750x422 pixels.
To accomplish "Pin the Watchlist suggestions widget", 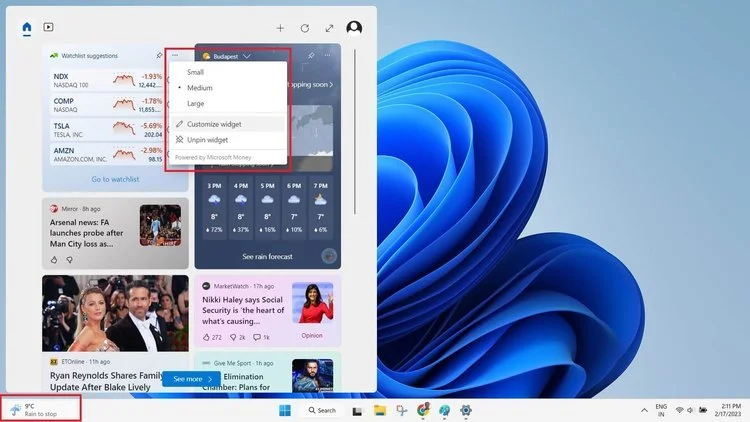I will [x=159, y=56].
